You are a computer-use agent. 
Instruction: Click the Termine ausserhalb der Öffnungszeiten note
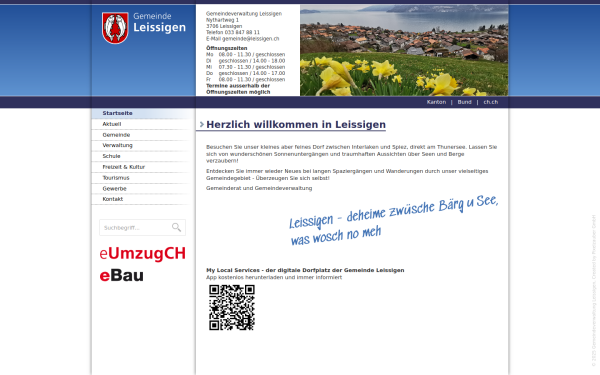pyautogui.click(x=238, y=89)
